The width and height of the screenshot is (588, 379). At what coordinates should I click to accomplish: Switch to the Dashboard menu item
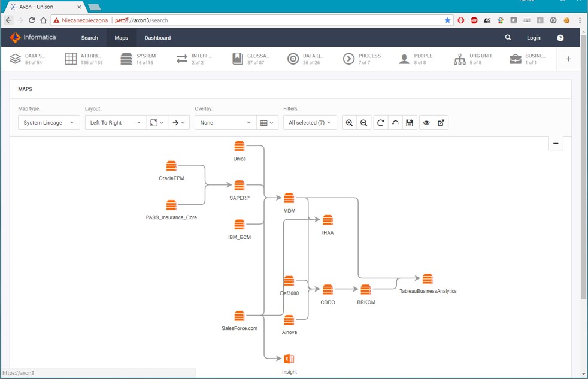(157, 38)
